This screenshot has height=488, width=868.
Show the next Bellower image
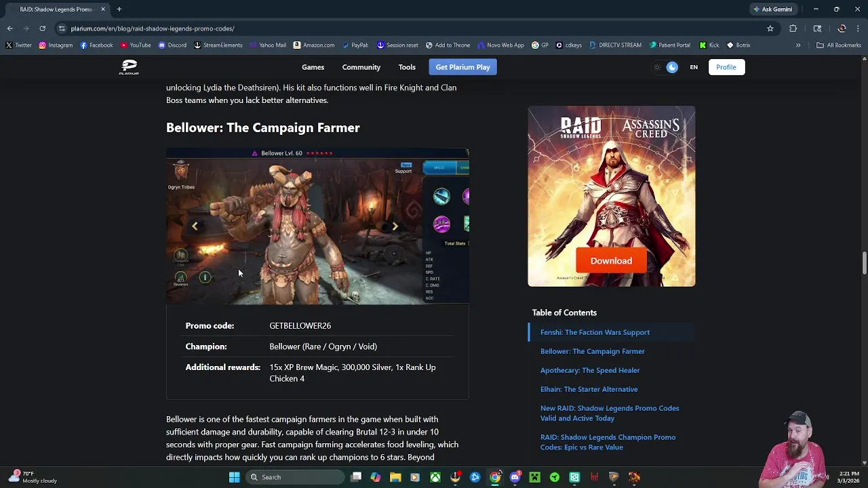395,226
